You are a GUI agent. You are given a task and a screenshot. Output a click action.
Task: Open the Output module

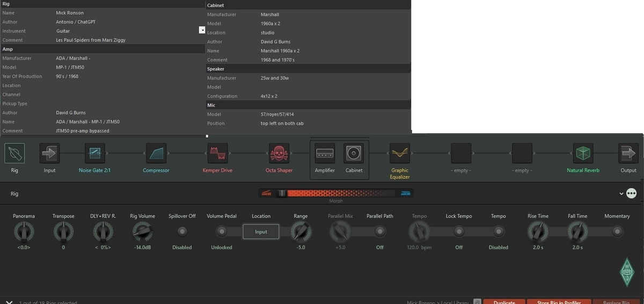point(628,153)
